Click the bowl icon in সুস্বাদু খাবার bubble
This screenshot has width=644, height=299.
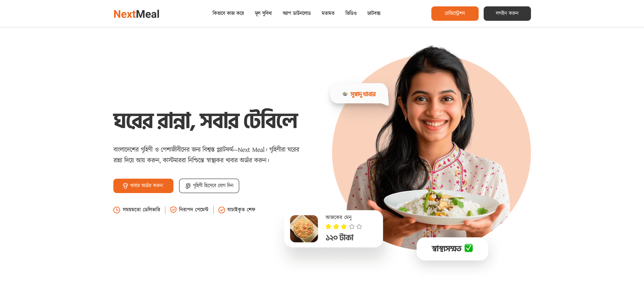[x=345, y=94]
